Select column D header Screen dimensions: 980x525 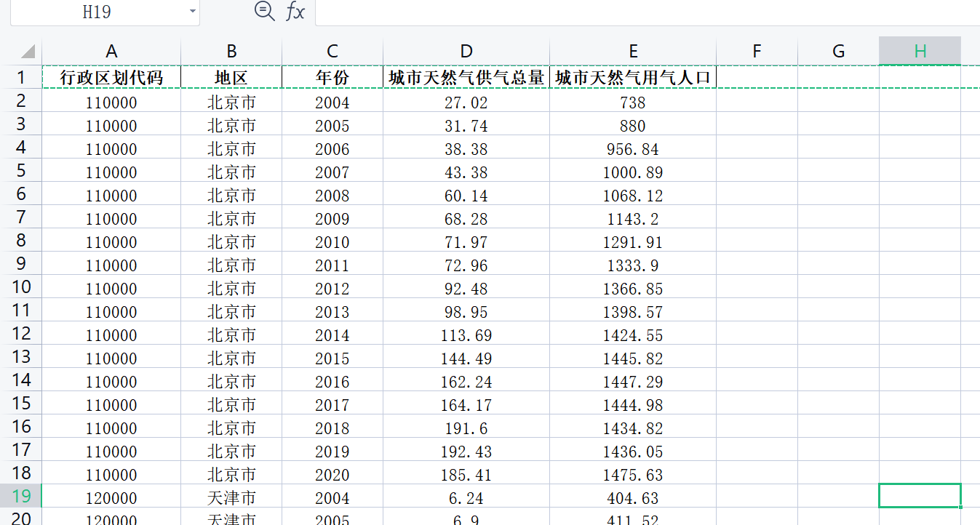(466, 51)
